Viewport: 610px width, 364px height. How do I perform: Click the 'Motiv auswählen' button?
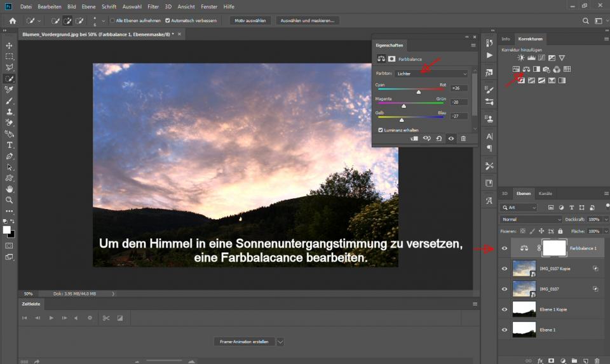pos(250,21)
